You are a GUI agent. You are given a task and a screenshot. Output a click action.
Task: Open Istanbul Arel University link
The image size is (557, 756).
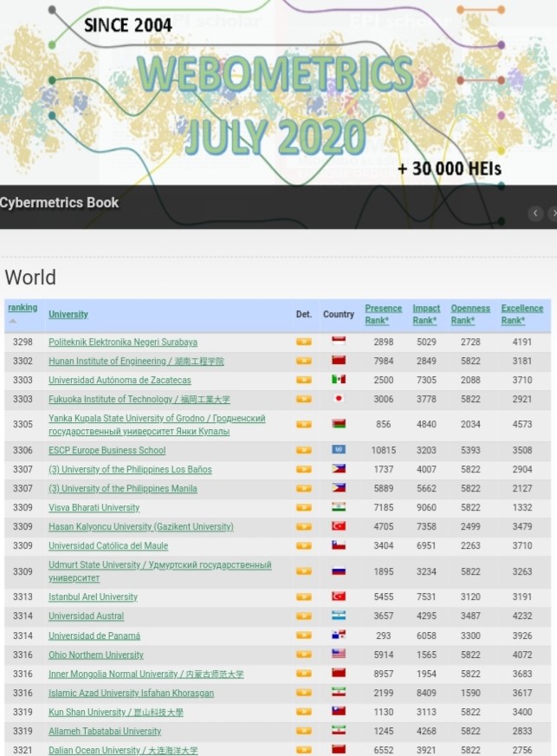(x=93, y=596)
